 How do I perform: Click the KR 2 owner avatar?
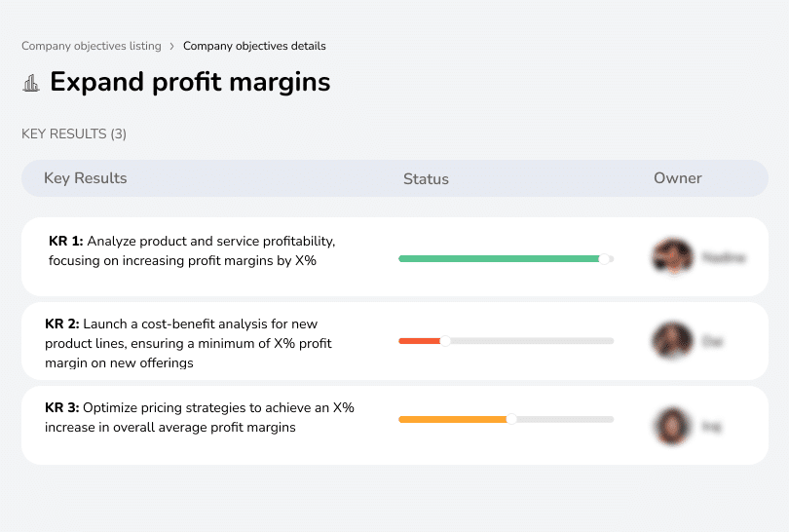tap(673, 341)
